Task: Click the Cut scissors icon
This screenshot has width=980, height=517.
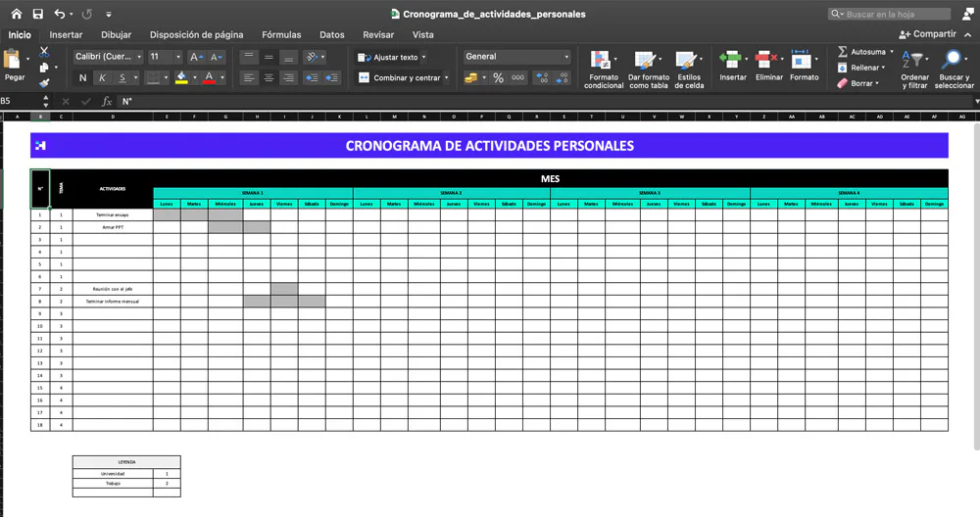Action: pyautogui.click(x=44, y=52)
